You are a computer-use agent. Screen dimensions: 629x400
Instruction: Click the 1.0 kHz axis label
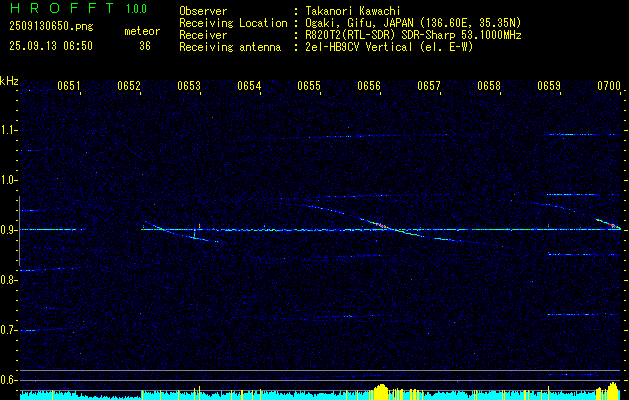(x=8, y=180)
